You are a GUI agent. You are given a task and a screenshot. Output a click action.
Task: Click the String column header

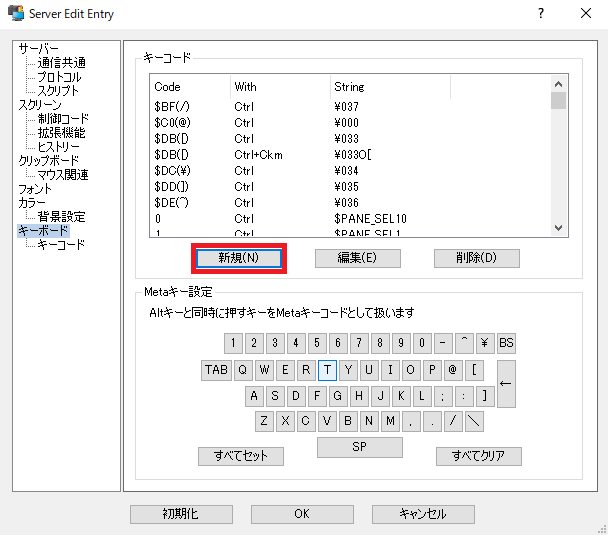390,86
